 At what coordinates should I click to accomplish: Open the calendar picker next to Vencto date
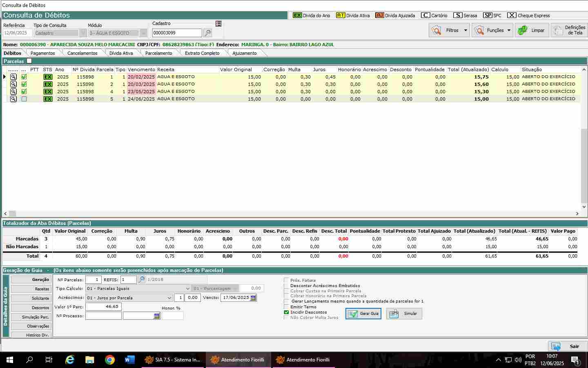click(x=253, y=298)
